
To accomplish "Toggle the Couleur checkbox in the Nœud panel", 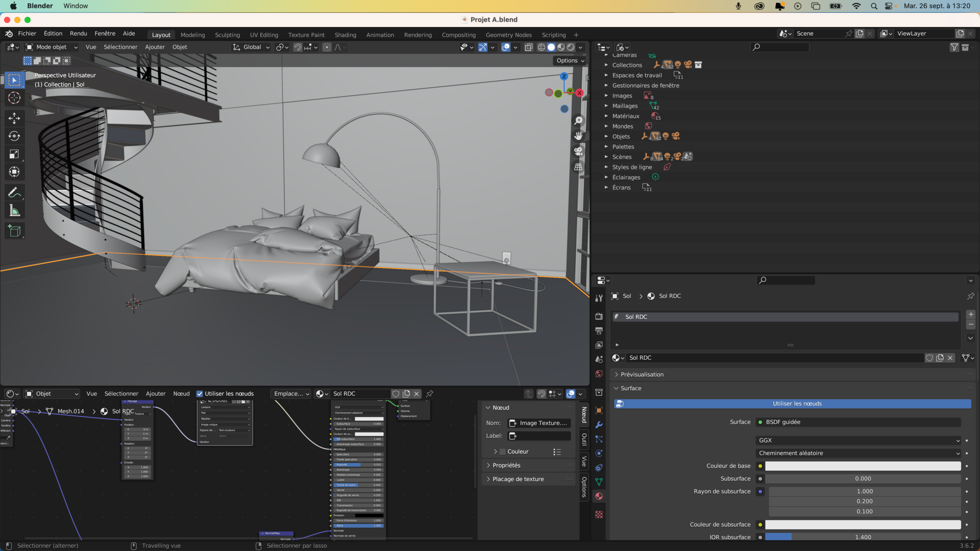I will (503, 452).
